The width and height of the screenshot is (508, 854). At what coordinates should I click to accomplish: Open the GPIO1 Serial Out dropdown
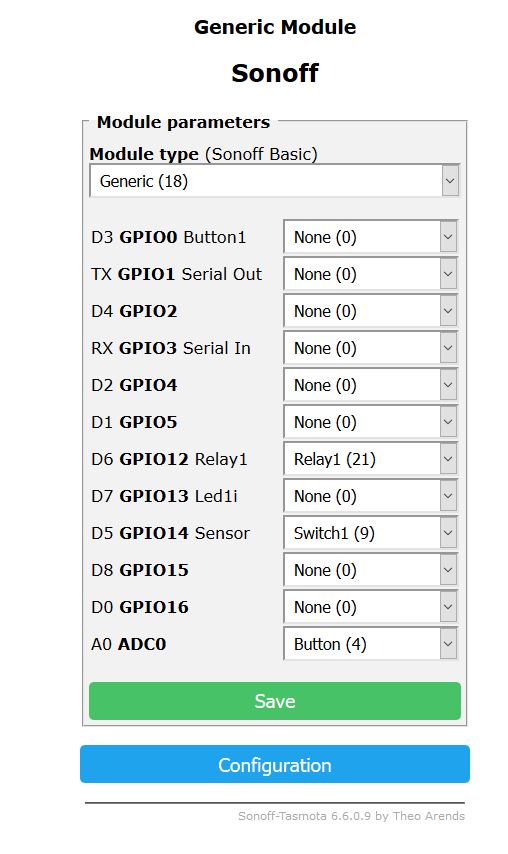coord(370,274)
